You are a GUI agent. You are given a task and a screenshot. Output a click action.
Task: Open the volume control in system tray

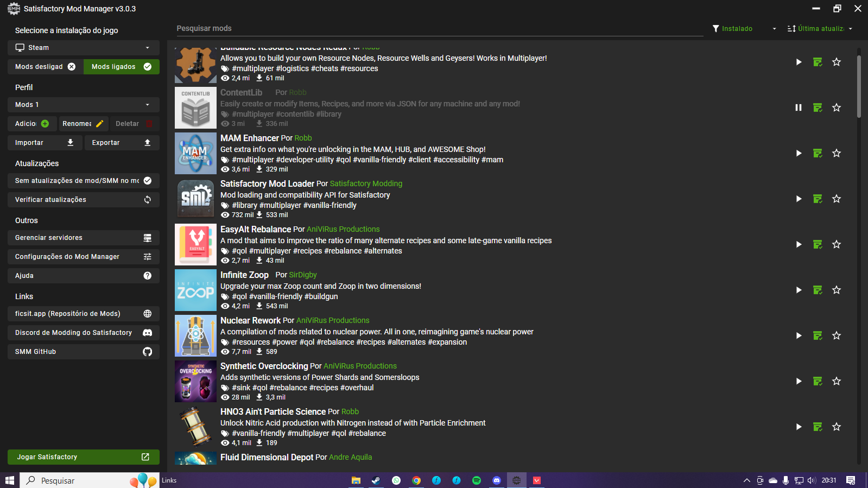click(x=812, y=480)
